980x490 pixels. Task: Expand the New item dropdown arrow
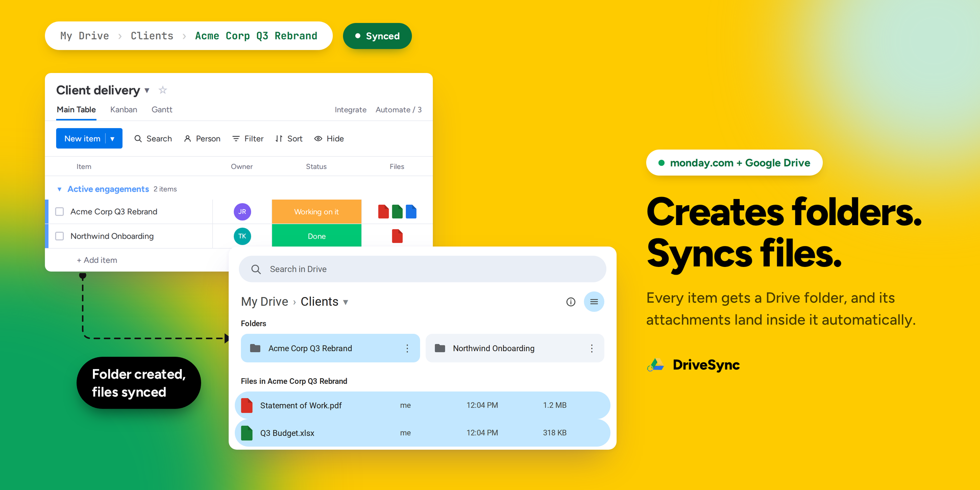(x=113, y=138)
